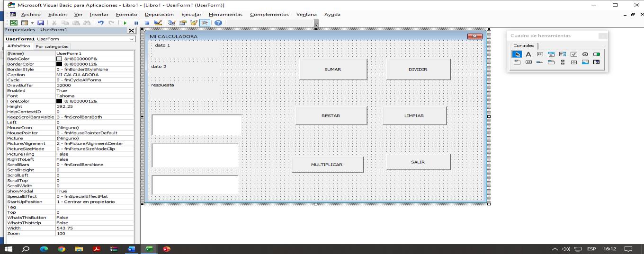Undo the last action in the toolbar
The image size is (644, 254).
(100, 23)
